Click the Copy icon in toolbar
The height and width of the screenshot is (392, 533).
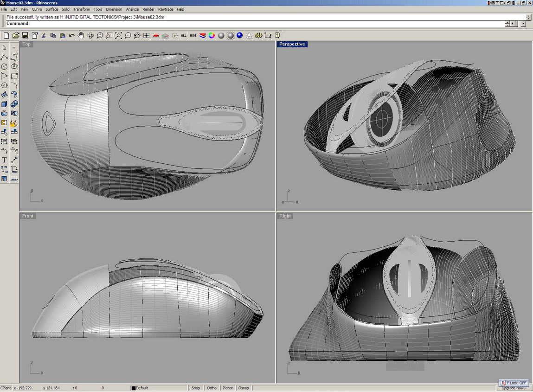click(x=53, y=35)
